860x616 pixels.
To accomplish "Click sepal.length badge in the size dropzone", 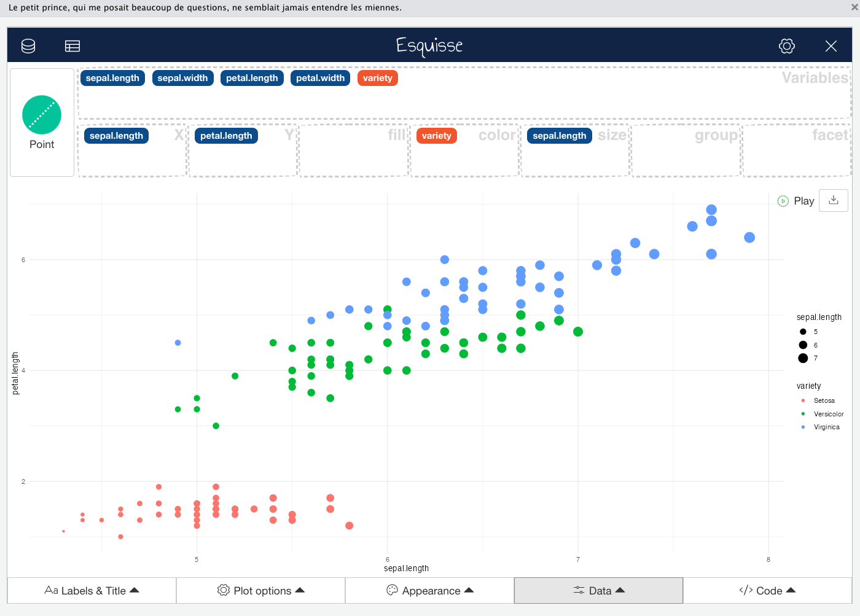I will [x=560, y=136].
